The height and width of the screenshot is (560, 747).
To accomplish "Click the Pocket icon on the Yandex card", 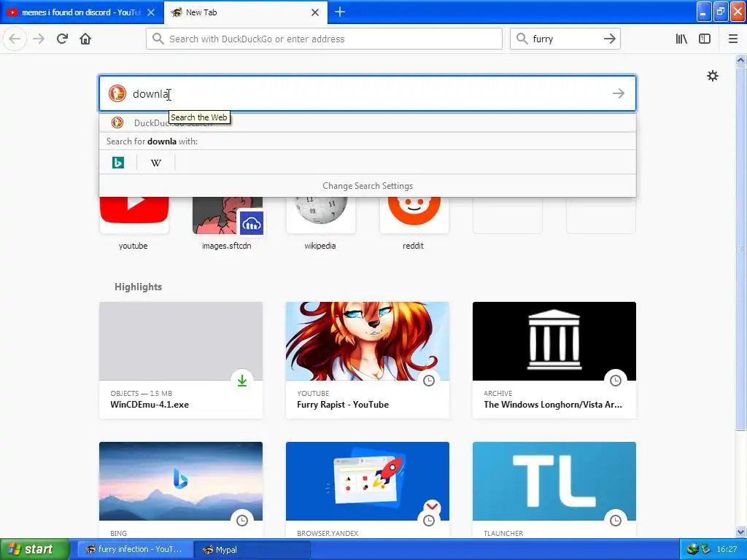I will click(x=432, y=506).
